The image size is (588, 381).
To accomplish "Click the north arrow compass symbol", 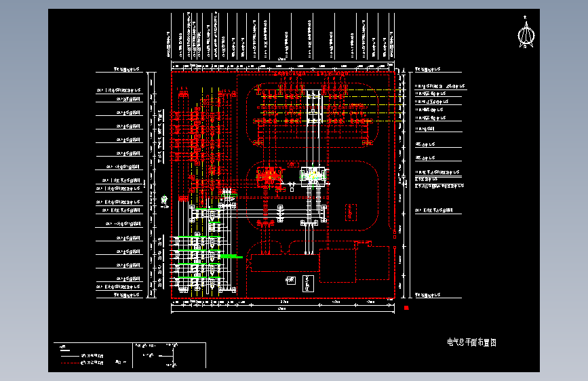I will tap(526, 33).
